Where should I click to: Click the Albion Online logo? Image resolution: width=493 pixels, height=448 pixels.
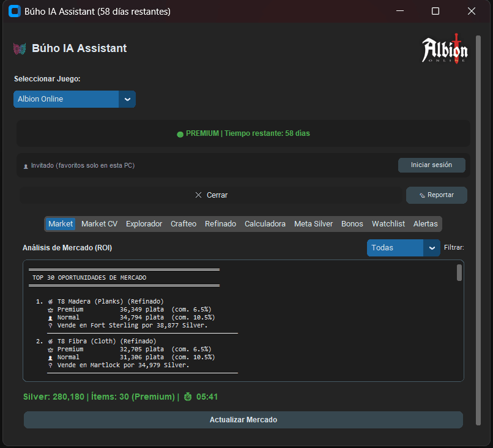pos(445,48)
